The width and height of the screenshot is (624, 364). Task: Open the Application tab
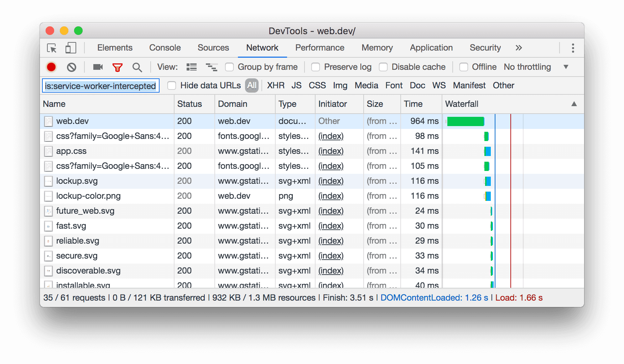pyautogui.click(x=431, y=48)
